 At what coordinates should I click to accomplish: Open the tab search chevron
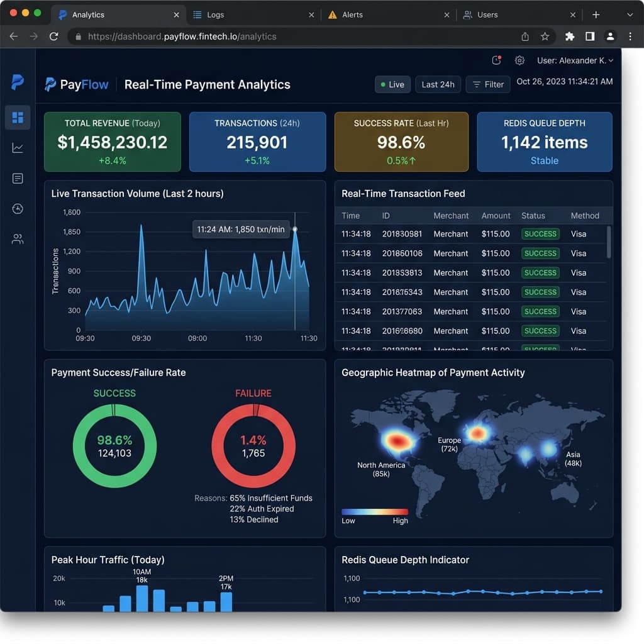630,15
